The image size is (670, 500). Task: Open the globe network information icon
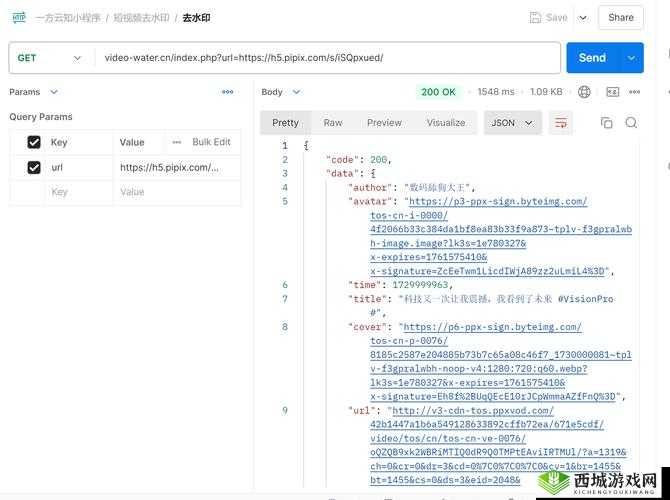tap(584, 92)
